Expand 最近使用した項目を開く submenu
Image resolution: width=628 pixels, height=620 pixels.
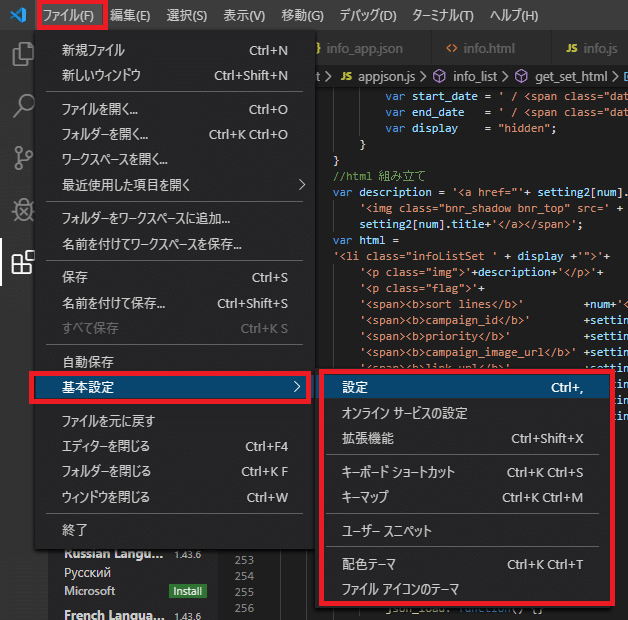coord(175,185)
